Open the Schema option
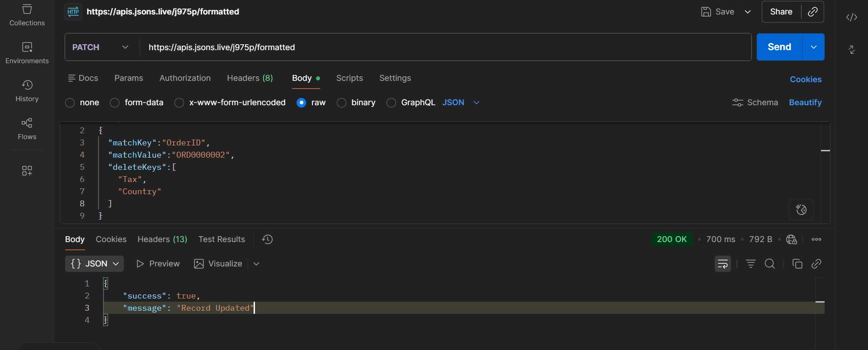Viewport: 868px width, 350px height. (755, 103)
